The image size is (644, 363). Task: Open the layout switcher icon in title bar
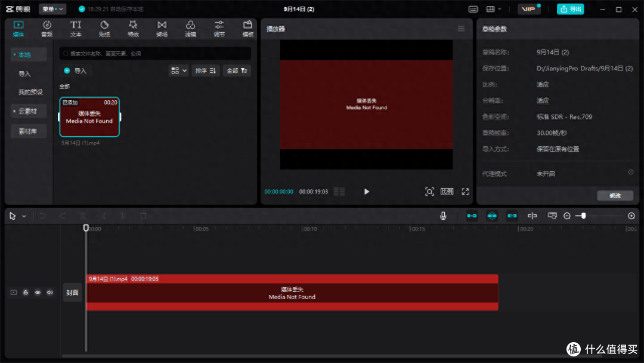tap(490, 9)
